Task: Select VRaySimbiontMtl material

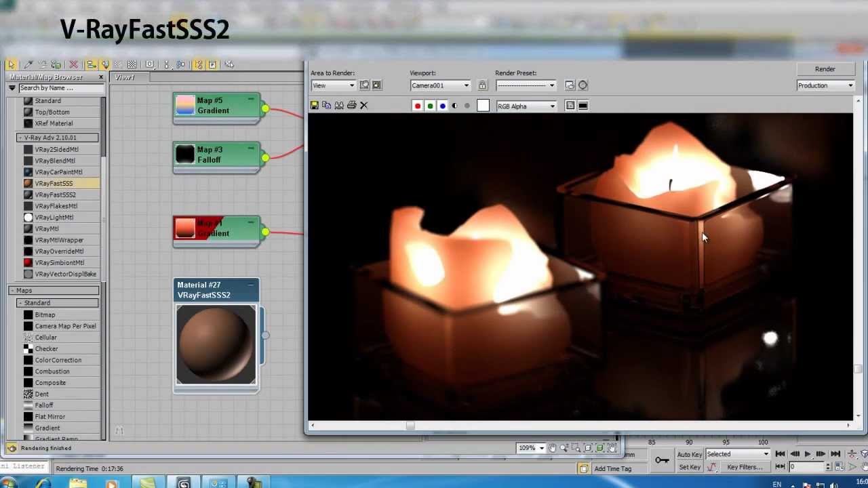Action: pyautogui.click(x=60, y=263)
